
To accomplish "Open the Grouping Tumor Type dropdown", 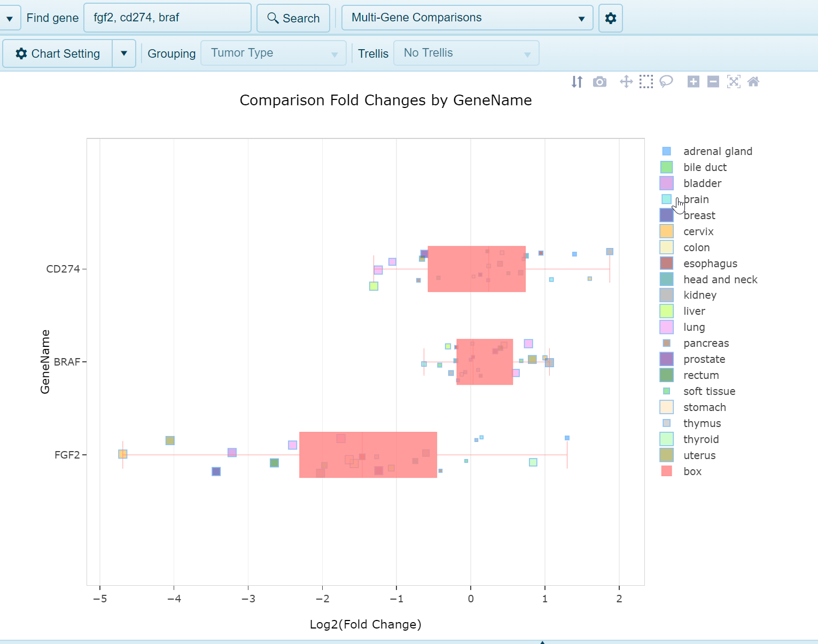I will pos(273,53).
